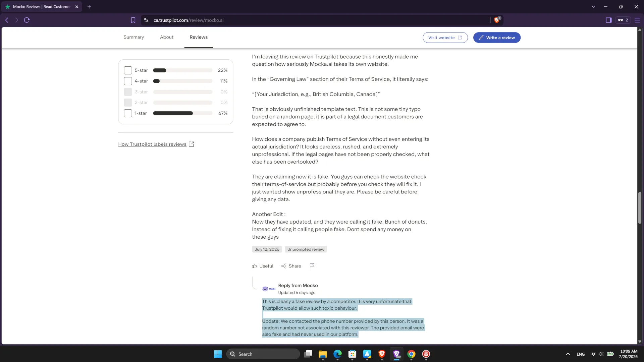The height and width of the screenshot is (362, 644).
Task: Open Microsoft Store from the taskbar
Action: tap(352, 354)
